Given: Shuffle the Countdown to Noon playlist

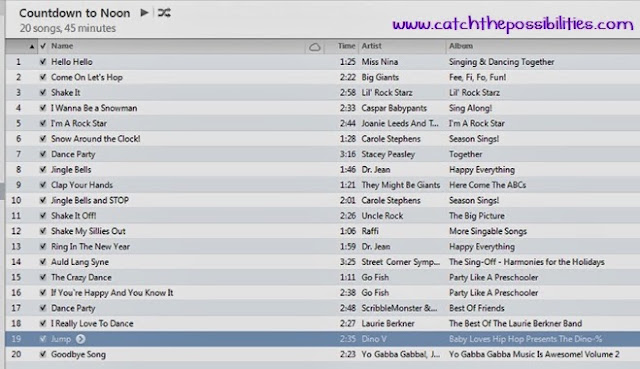Looking at the screenshot, I should click(x=164, y=13).
